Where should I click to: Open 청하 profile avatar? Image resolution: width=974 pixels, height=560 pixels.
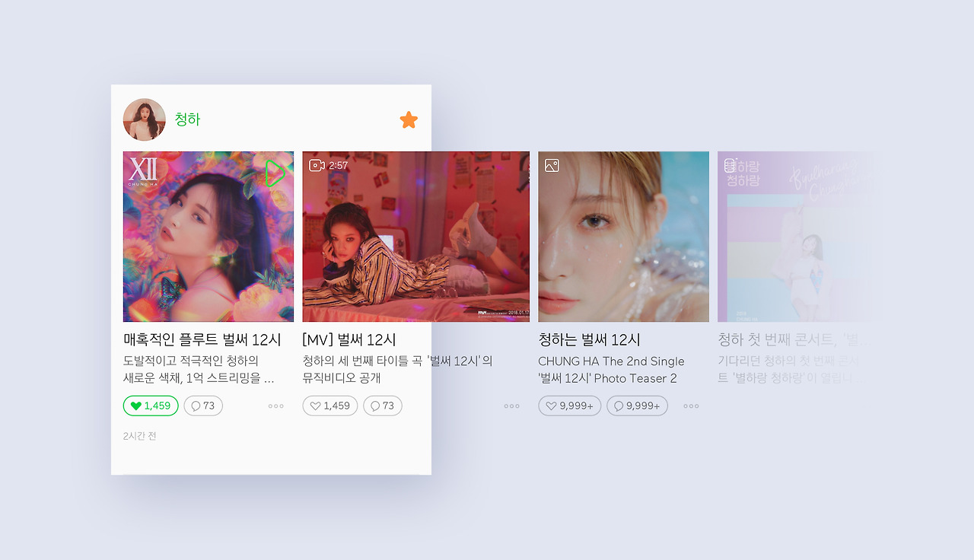(x=144, y=119)
